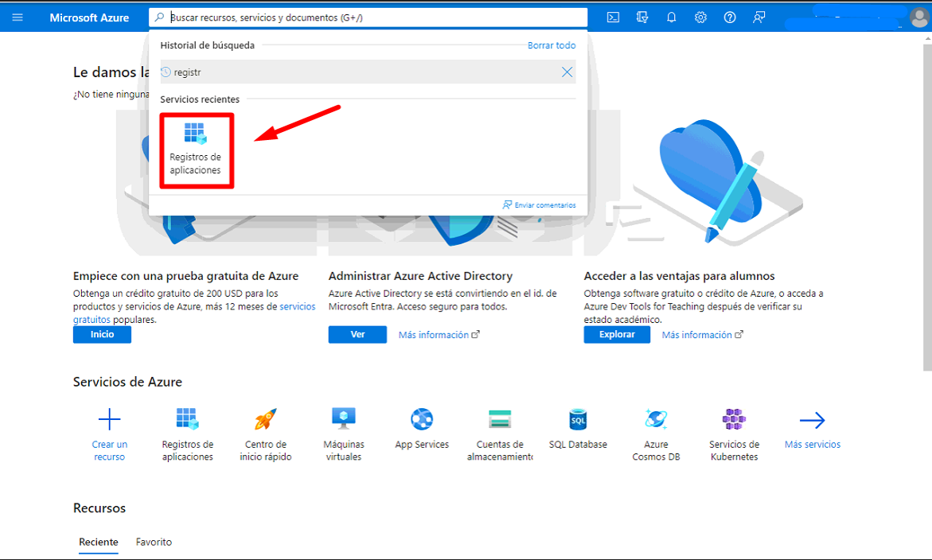Open Más información link under student benefits
The width and height of the screenshot is (932, 560).
click(702, 335)
